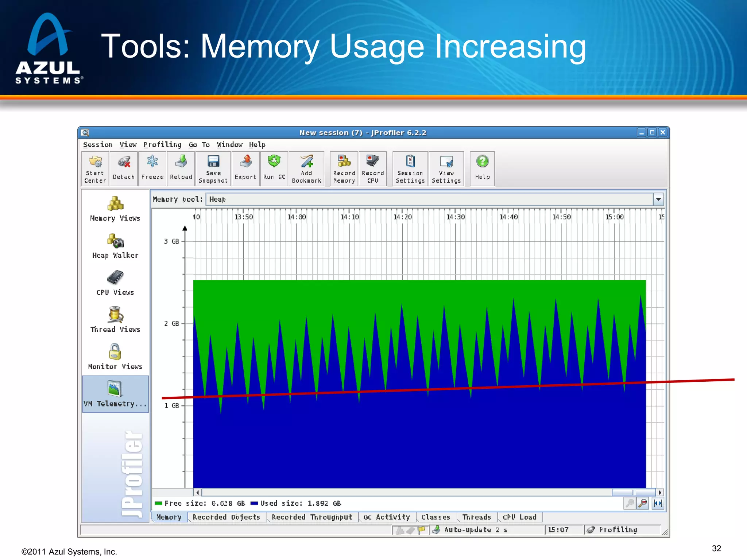Open CPU Views in sidebar
Screen dimensions: 747x560
pos(115,283)
